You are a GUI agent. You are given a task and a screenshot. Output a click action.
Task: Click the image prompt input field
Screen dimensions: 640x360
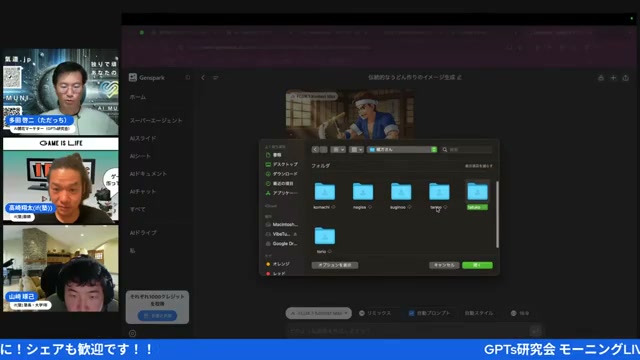408,331
